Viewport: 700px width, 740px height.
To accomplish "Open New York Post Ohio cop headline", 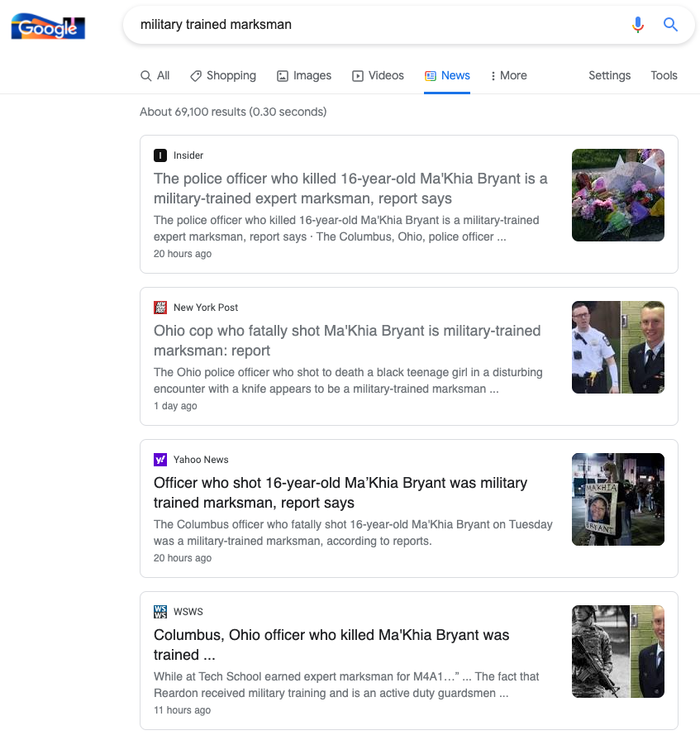I will pos(347,341).
